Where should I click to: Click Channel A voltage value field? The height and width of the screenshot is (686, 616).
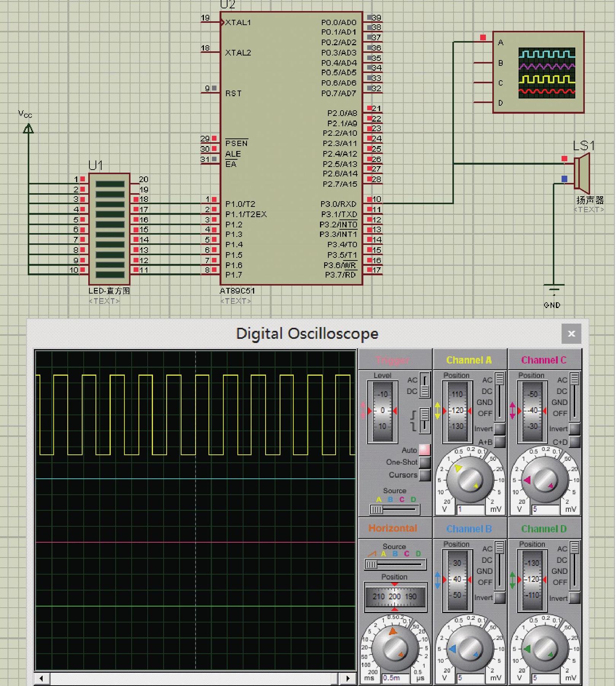coord(471,509)
